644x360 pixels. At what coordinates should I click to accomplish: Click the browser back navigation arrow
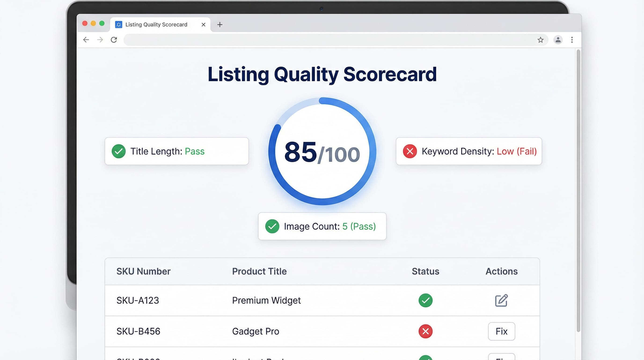pos(86,40)
